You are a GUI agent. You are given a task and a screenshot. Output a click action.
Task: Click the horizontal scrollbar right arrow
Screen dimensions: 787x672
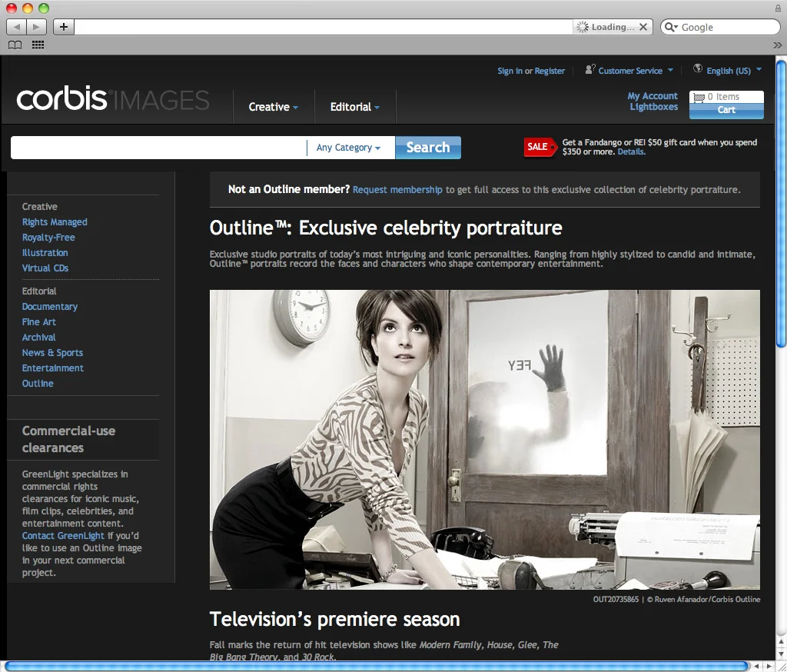click(x=769, y=667)
